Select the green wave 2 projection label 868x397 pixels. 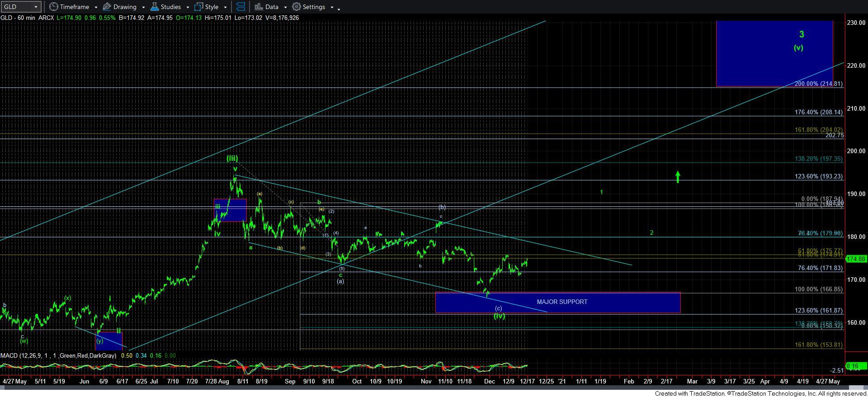click(651, 233)
